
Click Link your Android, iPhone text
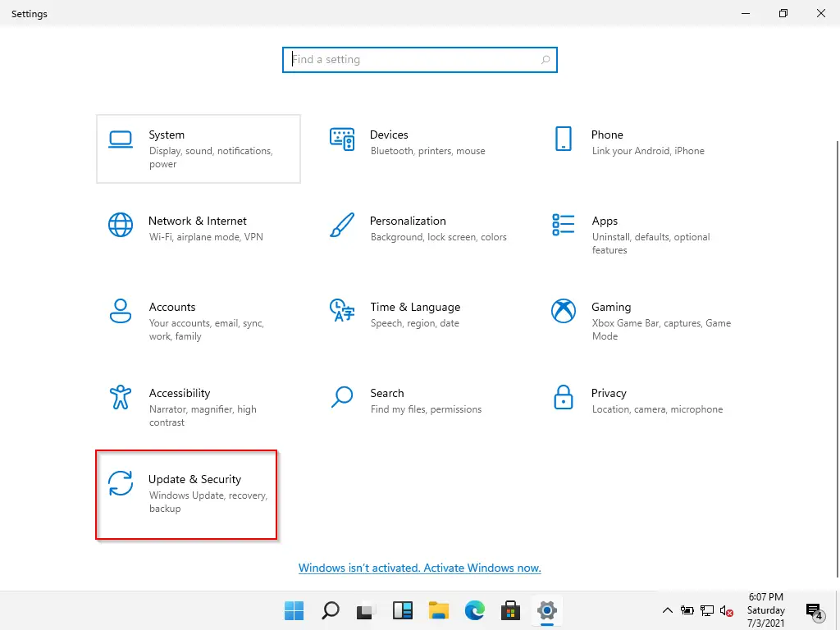point(648,151)
